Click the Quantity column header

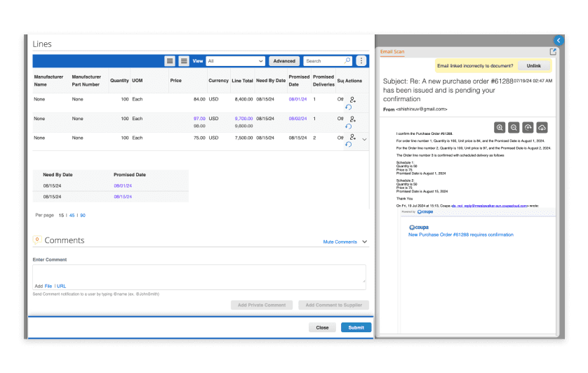pos(119,81)
